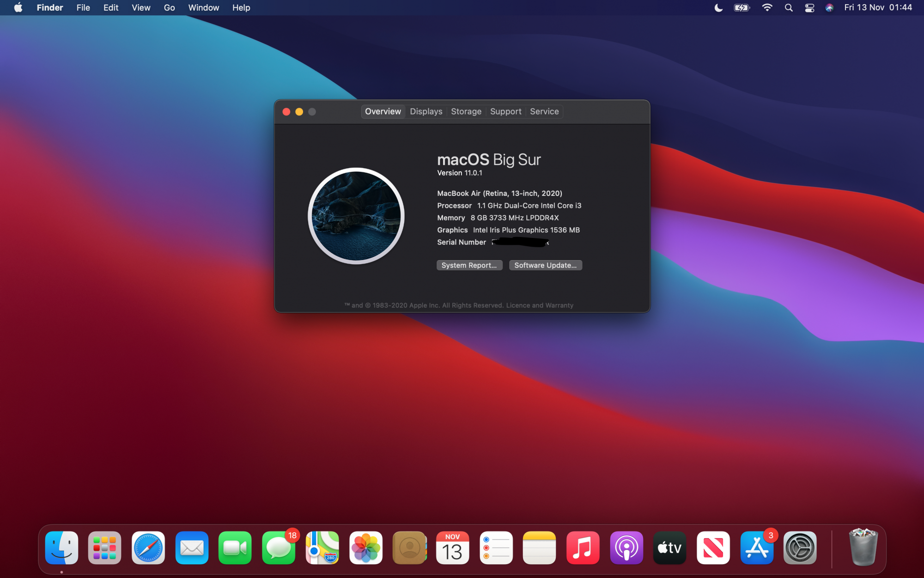
Task: Click the Serial Number label
Action: (x=462, y=242)
